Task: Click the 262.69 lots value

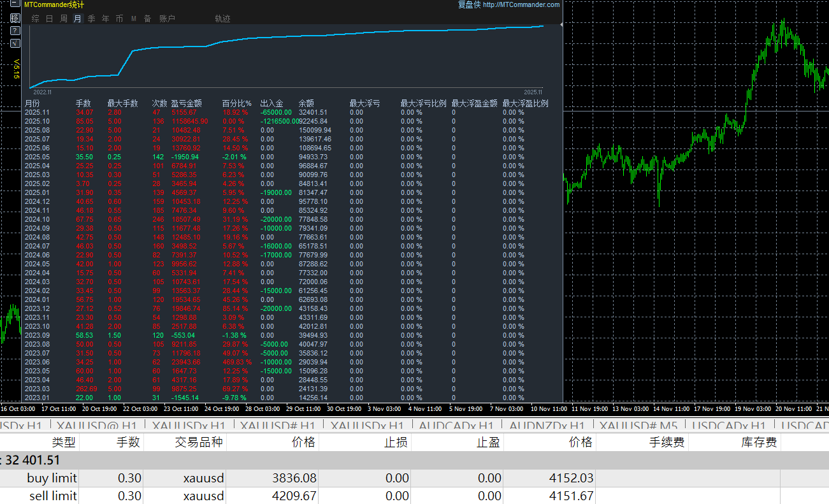Action: (86, 389)
